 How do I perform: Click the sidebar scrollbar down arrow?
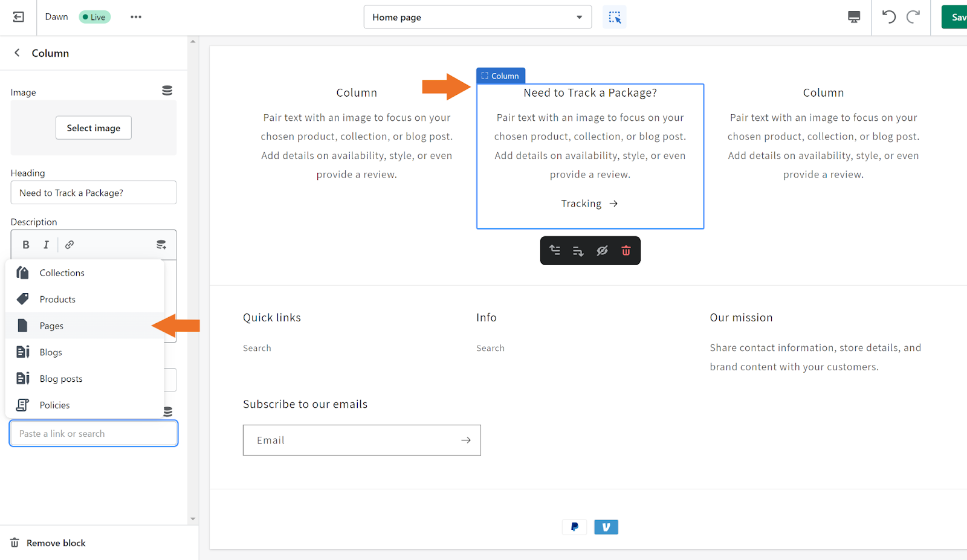(193, 519)
